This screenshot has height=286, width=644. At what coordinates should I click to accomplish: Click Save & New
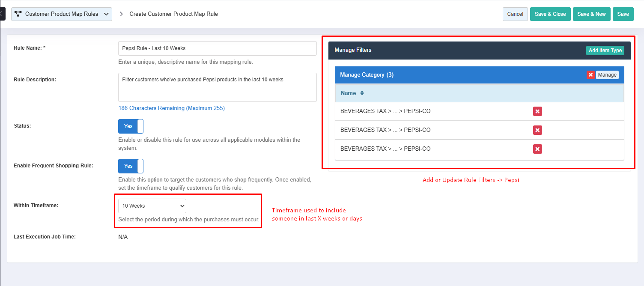click(x=591, y=14)
